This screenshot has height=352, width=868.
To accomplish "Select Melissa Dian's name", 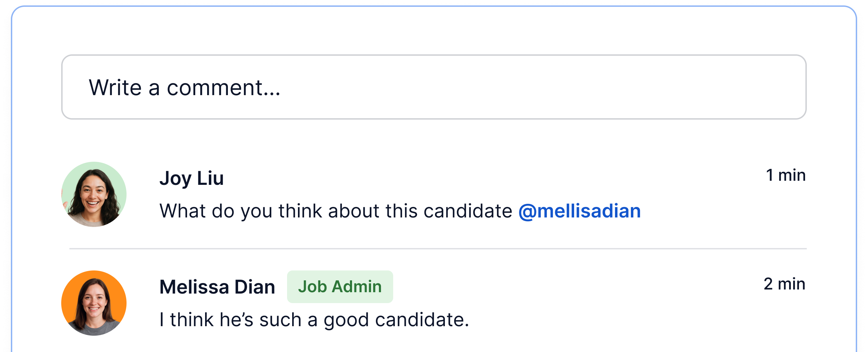I will [x=218, y=286].
